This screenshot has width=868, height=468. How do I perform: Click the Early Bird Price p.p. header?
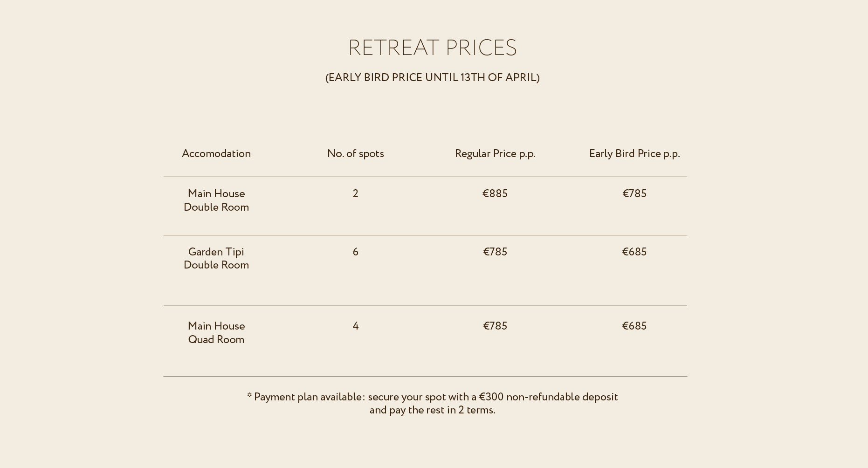point(634,154)
